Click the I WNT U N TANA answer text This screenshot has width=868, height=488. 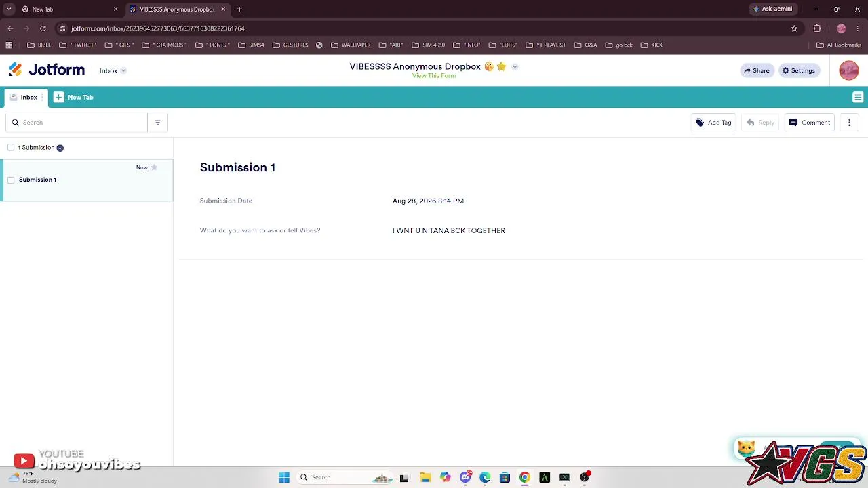click(x=448, y=231)
